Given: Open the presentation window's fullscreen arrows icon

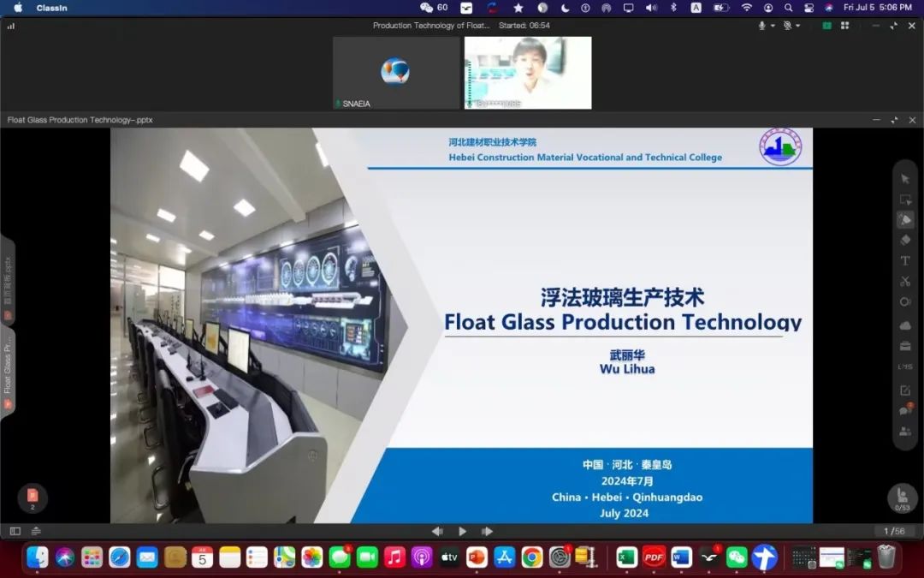Looking at the screenshot, I should 894,120.
